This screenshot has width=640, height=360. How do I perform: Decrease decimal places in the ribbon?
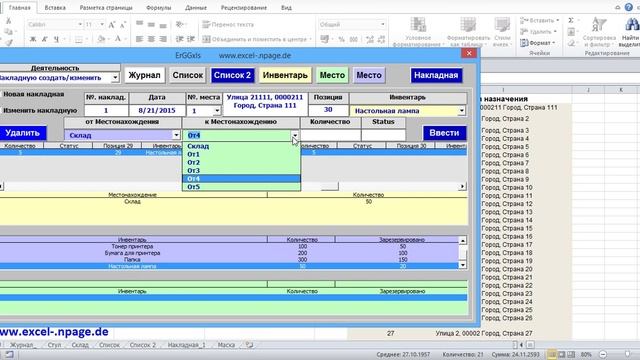(381, 40)
